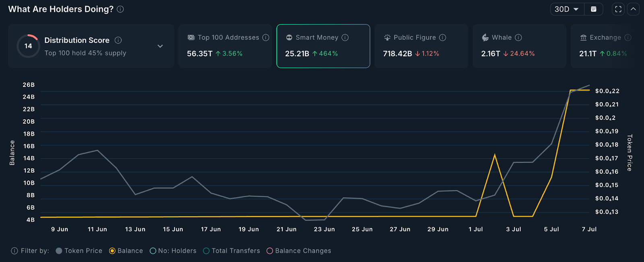The width and height of the screenshot is (644, 262).
Task: Enable the Total Transfers filter
Action: 232,251
